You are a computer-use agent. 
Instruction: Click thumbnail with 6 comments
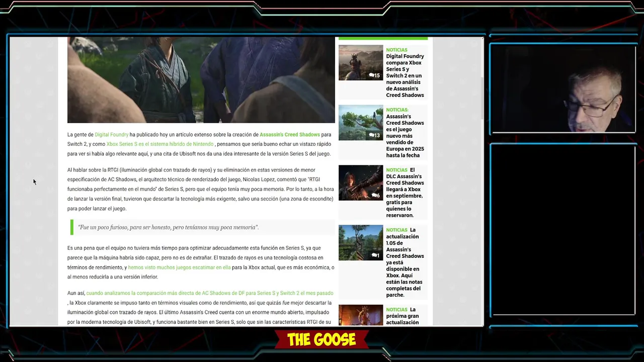click(x=361, y=183)
